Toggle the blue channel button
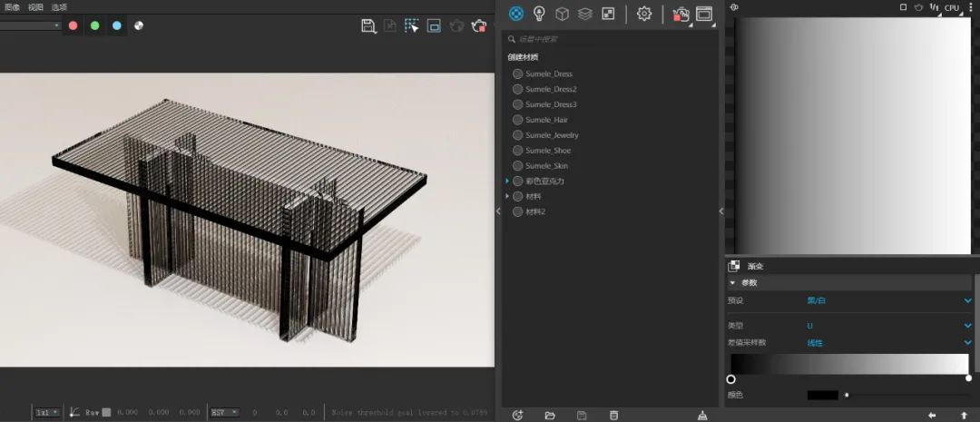980x422 pixels. pos(117,25)
